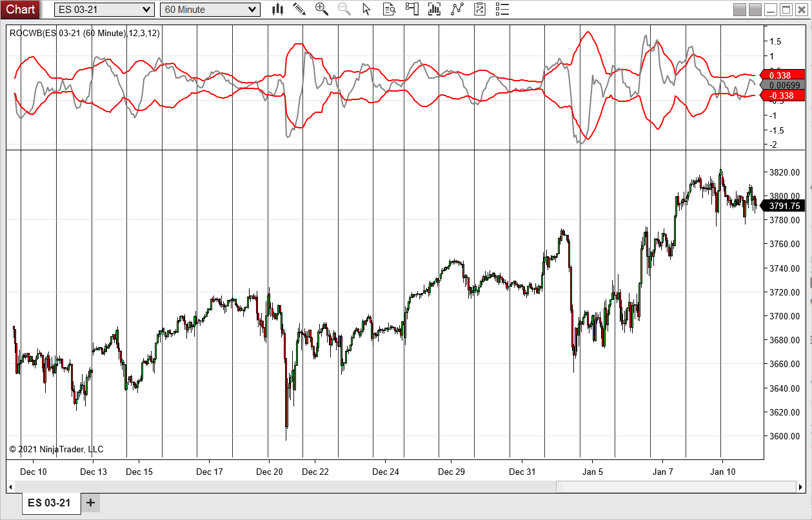Add a new tab with plus button
This screenshot has width=812, height=520.
tap(90, 503)
